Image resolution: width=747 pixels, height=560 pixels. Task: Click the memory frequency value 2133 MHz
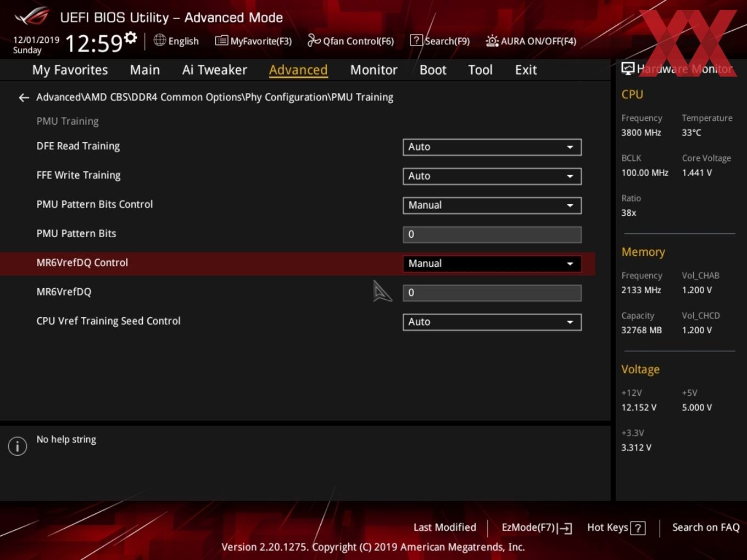tap(641, 290)
